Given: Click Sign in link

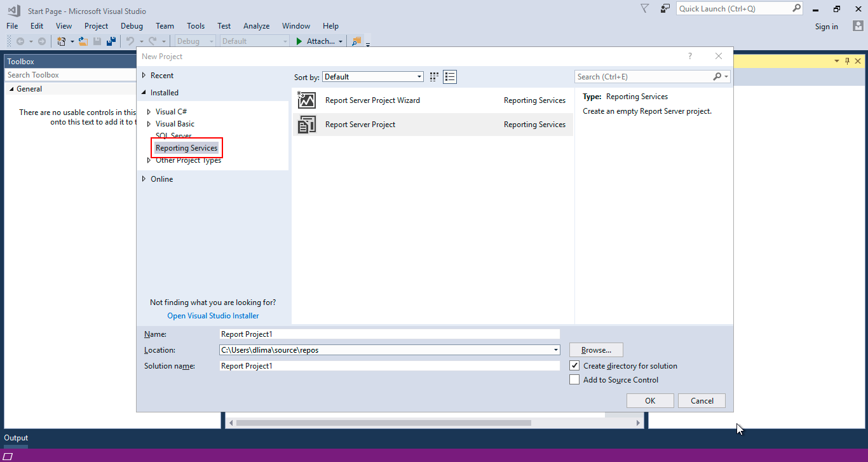Looking at the screenshot, I should [826, 27].
